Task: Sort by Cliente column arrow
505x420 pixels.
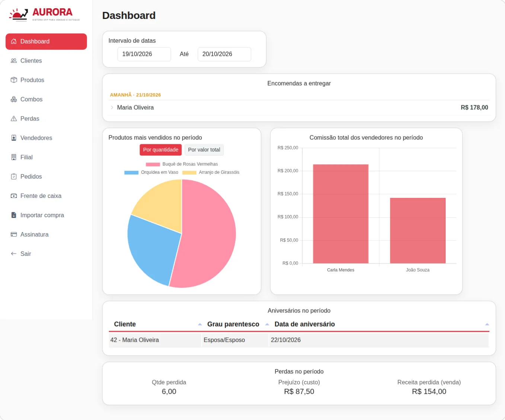Action: click(200, 324)
